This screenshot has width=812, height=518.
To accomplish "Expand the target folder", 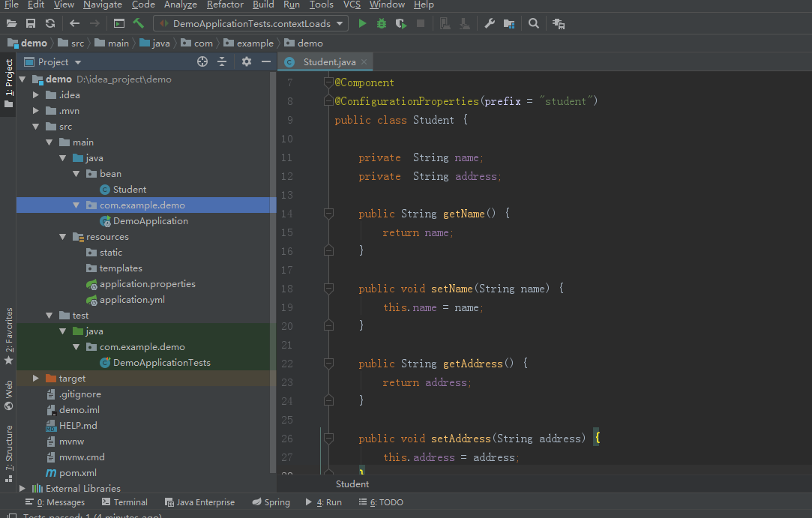I will point(36,378).
